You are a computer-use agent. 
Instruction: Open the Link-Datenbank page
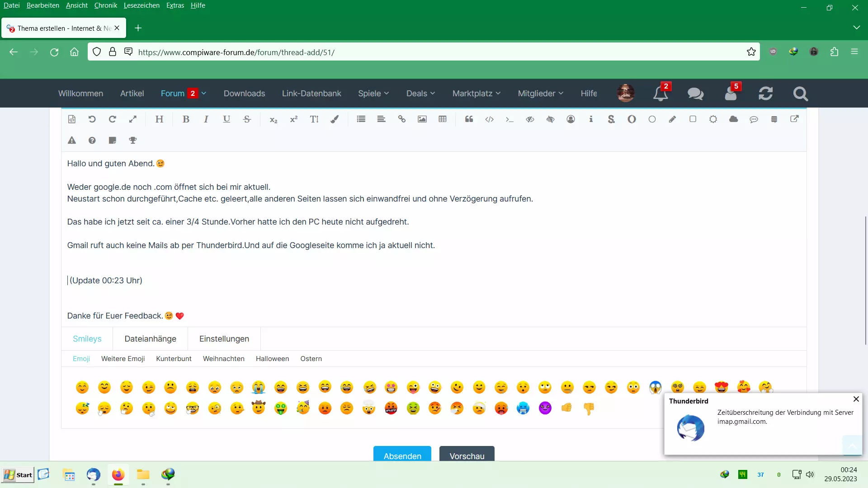coord(311,94)
